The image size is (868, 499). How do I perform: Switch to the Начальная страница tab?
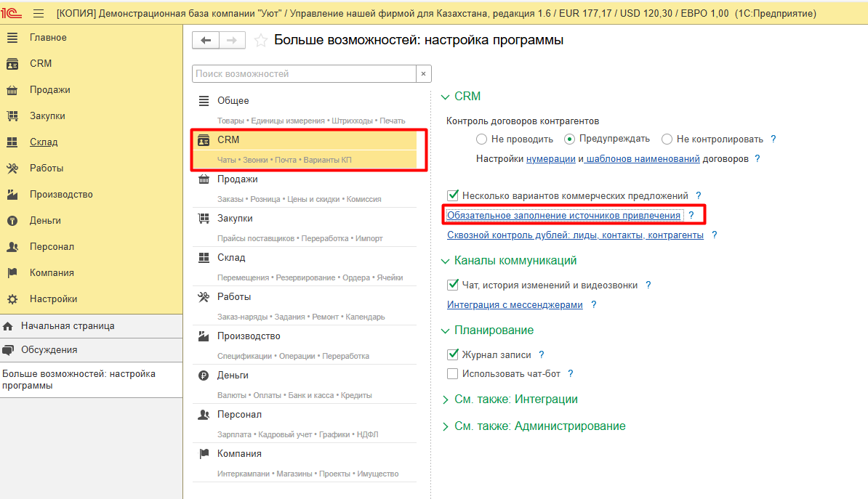pos(67,326)
